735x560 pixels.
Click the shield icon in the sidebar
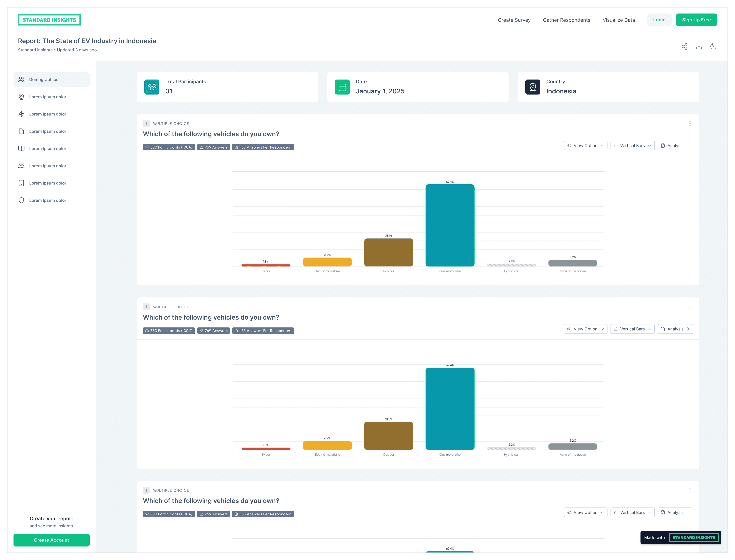click(21, 200)
